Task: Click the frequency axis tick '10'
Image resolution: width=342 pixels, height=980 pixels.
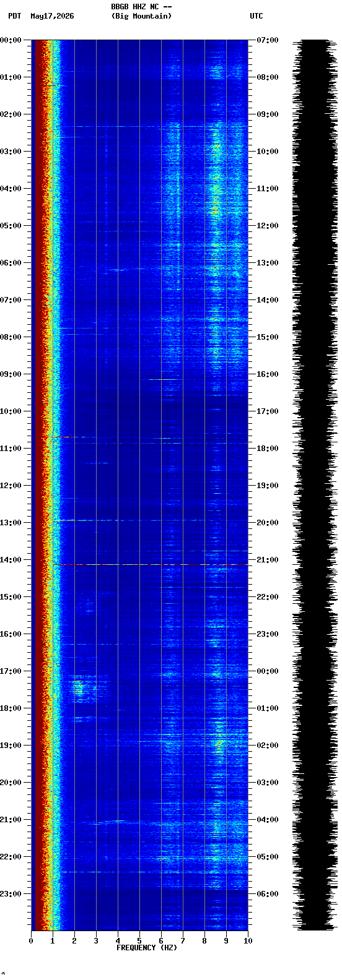Action: pos(248,941)
